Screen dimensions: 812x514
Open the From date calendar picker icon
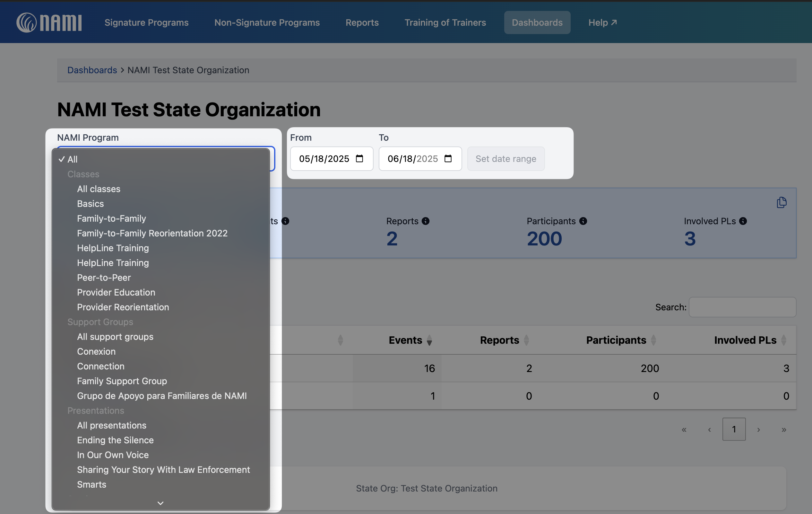(359, 158)
